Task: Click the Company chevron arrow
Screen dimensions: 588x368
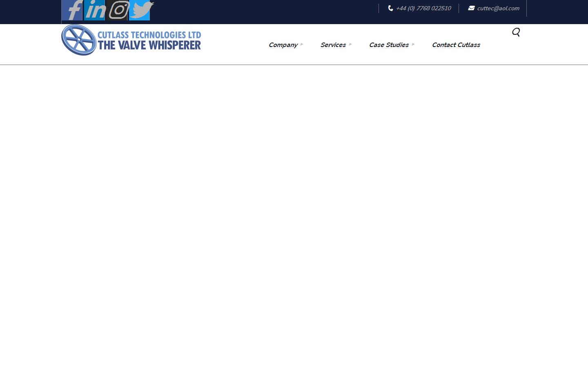Action: tap(302, 44)
